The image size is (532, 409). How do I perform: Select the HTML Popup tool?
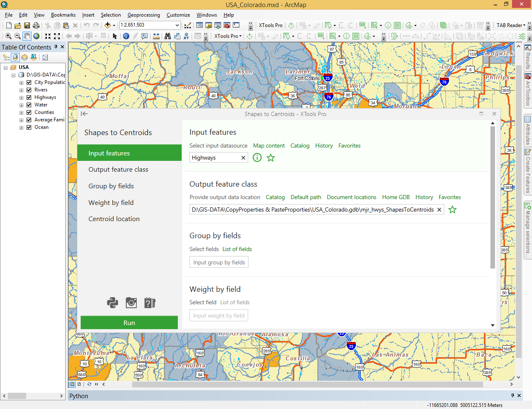click(145, 36)
